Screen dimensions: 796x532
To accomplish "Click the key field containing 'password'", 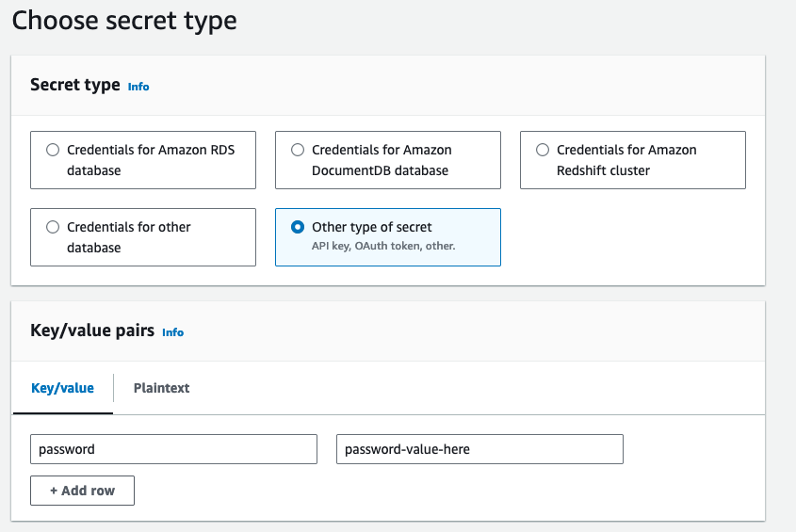I will point(173,449).
